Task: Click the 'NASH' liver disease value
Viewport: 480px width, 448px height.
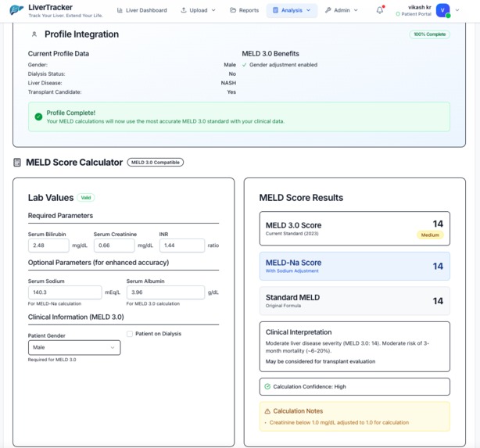Action: coord(228,83)
